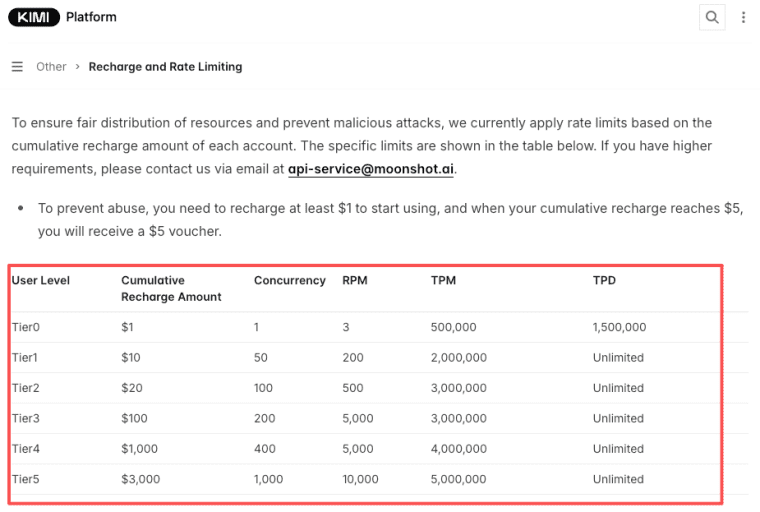Click Tier5 concurrency value 1,000

tap(269, 479)
